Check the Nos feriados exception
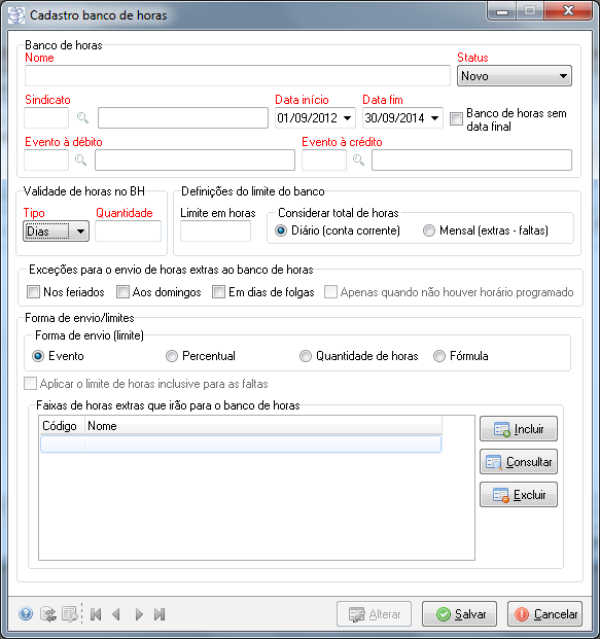 tap(35, 292)
